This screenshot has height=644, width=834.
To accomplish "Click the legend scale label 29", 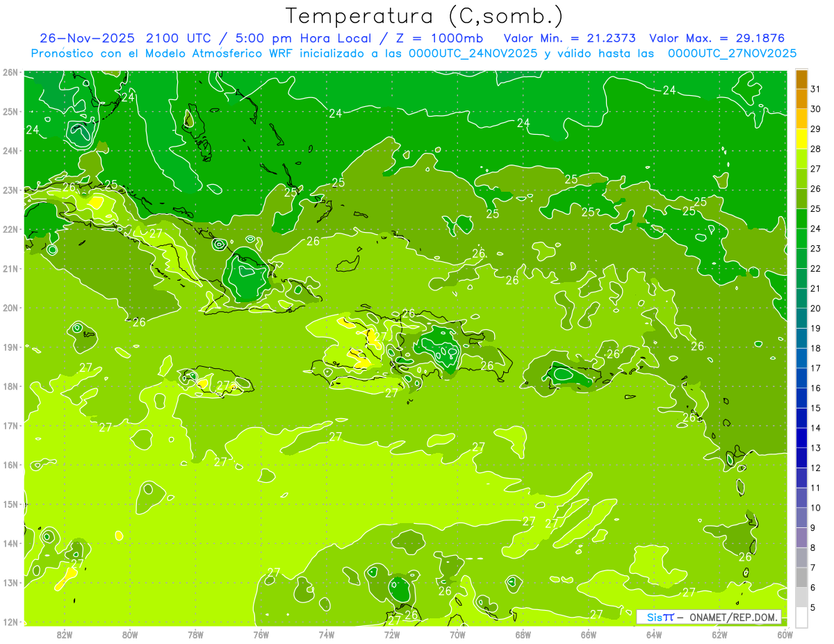I will 815,129.
